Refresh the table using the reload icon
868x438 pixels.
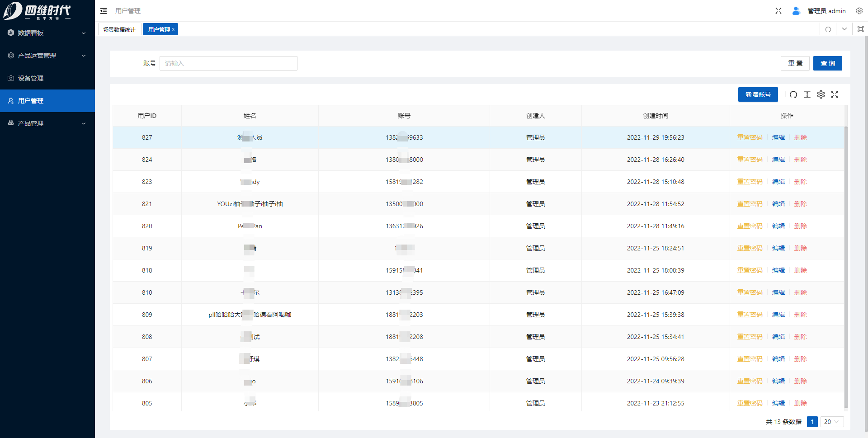pos(793,94)
